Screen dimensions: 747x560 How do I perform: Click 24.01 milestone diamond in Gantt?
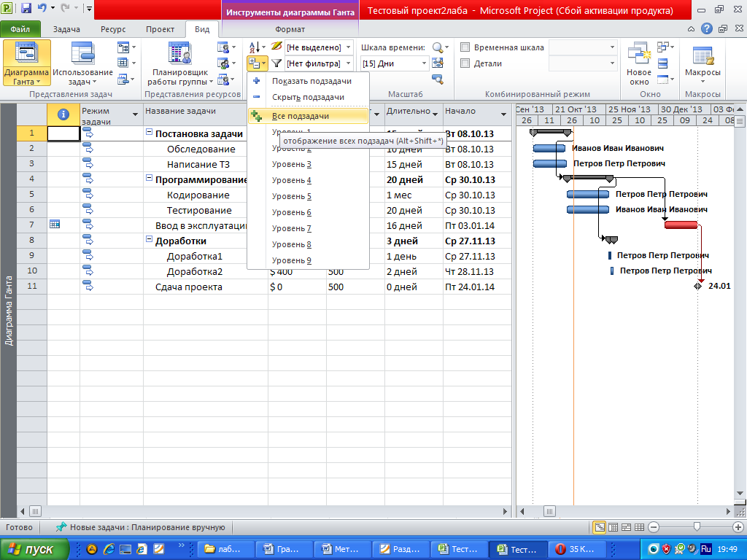coord(698,286)
